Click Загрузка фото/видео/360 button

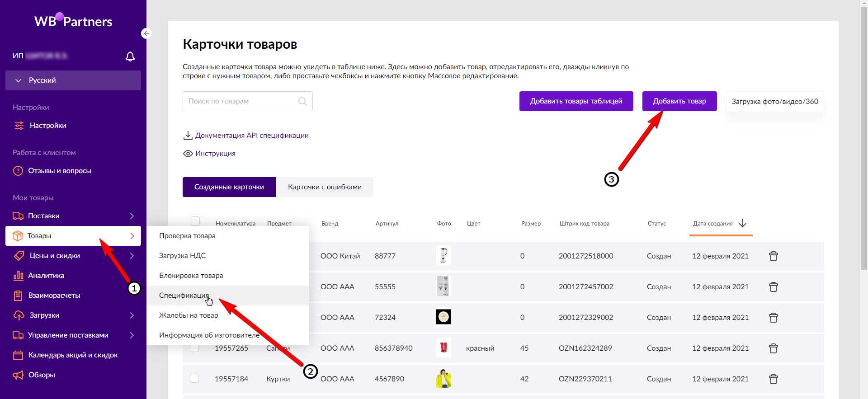coord(775,102)
